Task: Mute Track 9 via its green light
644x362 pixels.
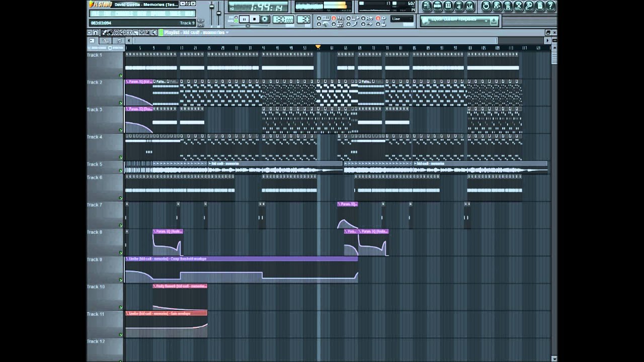Action: (121, 280)
